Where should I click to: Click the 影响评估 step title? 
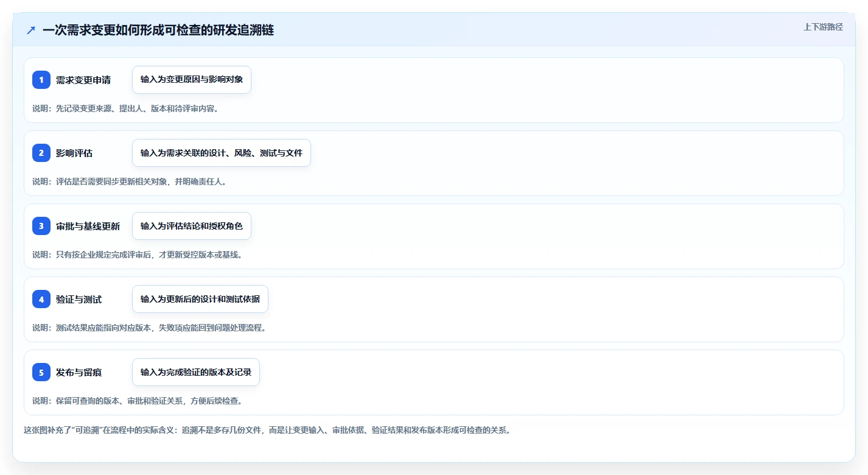(x=74, y=153)
